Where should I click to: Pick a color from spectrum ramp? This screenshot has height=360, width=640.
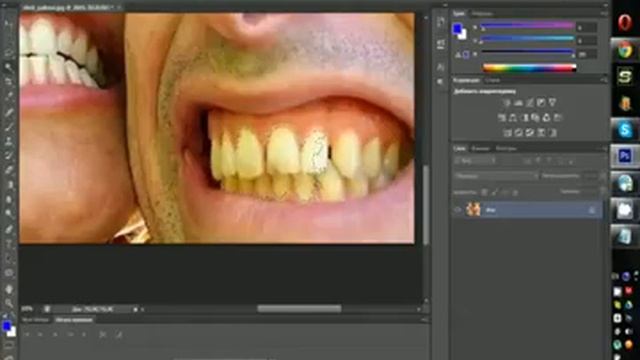point(529,68)
